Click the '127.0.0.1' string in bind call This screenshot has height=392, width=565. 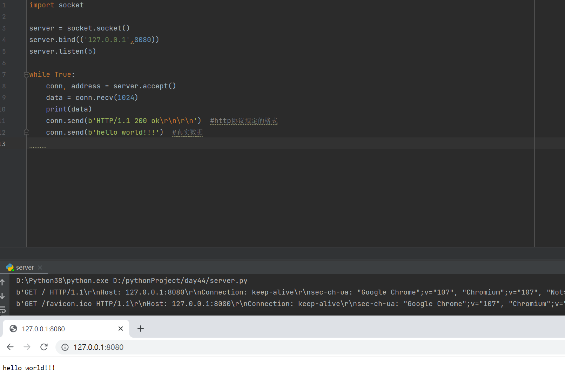tap(107, 40)
